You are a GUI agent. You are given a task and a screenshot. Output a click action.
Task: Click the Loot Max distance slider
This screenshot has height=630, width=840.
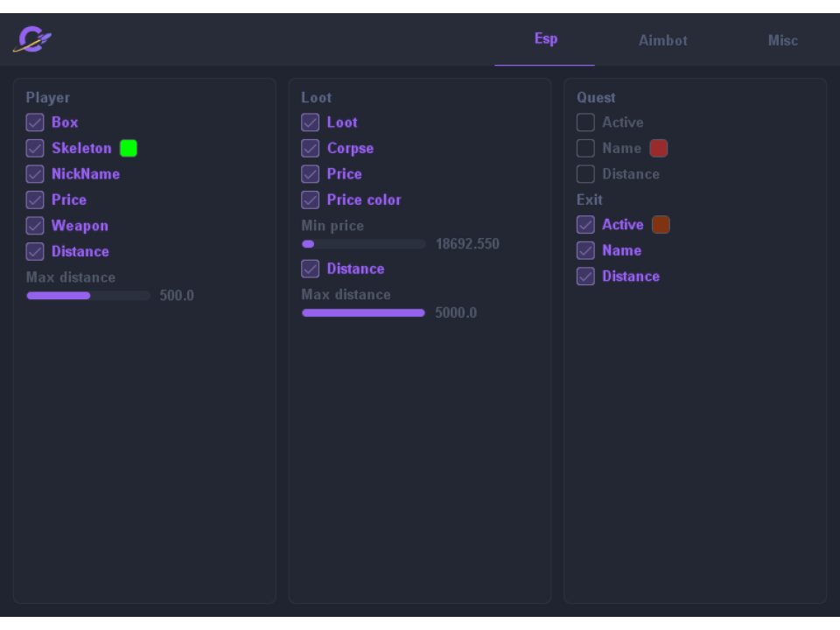[364, 313]
